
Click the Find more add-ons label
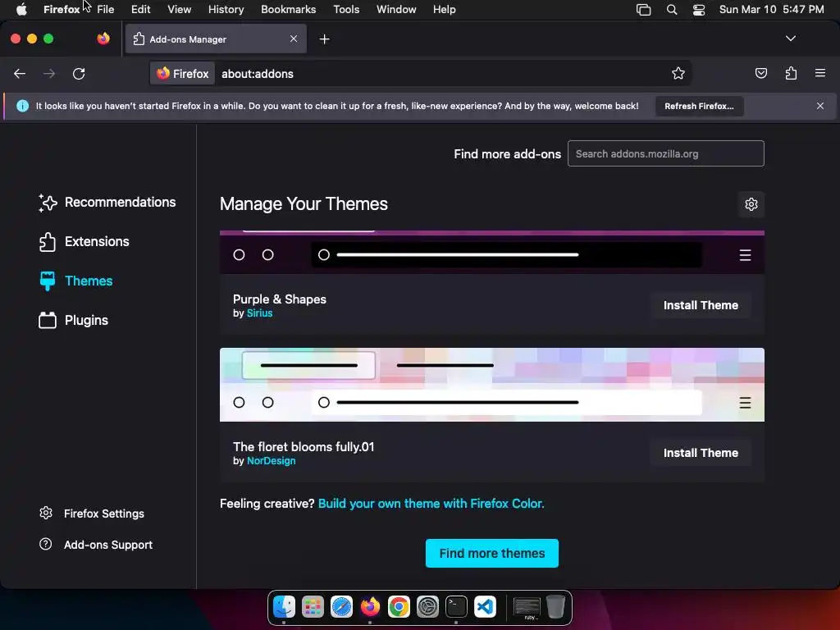tap(507, 154)
